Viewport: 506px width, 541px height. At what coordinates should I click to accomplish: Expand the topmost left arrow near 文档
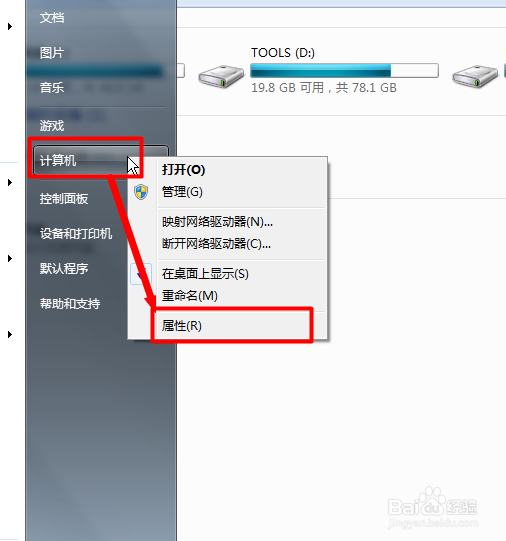pyautogui.click(x=10, y=27)
